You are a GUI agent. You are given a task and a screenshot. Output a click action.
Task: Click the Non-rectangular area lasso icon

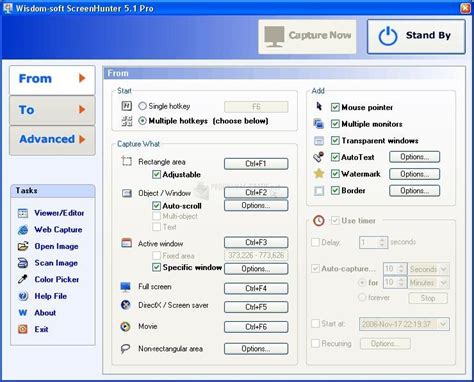pos(125,349)
